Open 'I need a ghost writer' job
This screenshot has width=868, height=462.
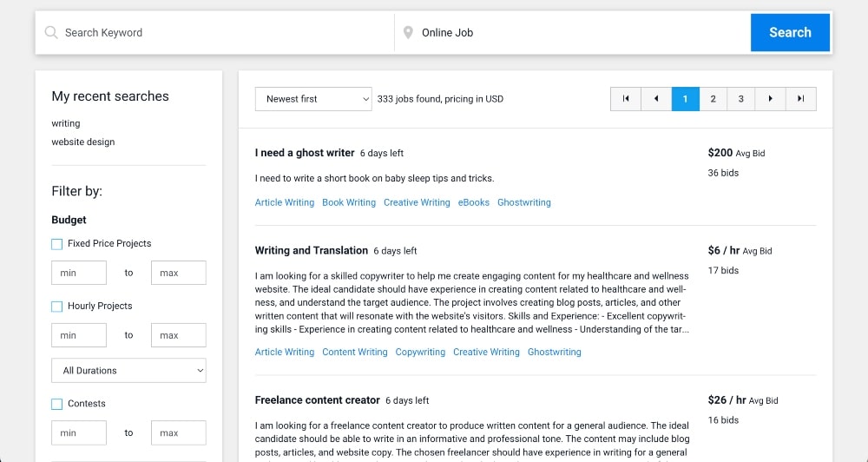tap(305, 153)
